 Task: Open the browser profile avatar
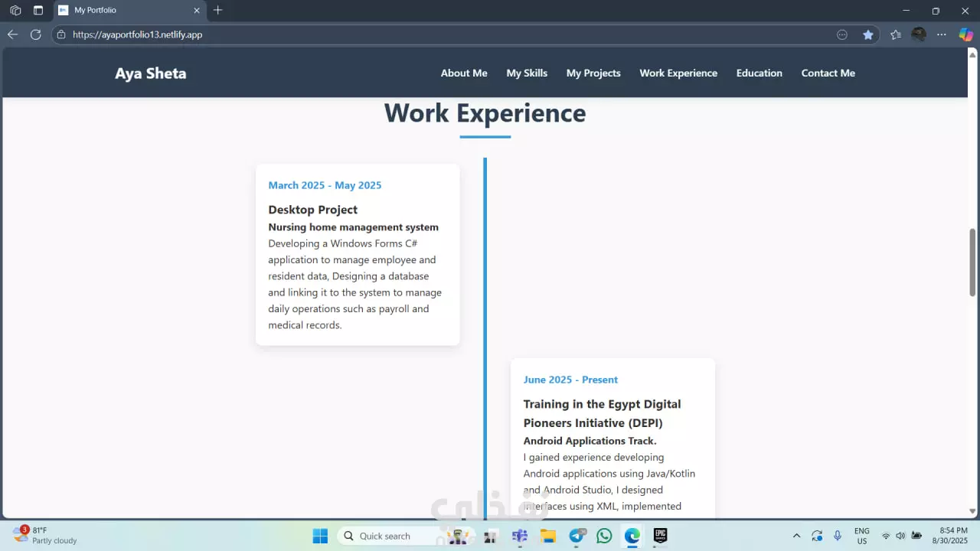tap(919, 34)
